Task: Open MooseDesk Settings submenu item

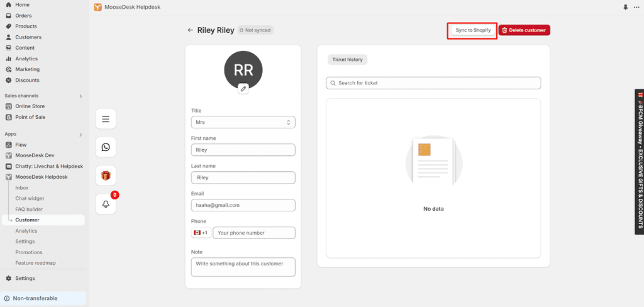Action: point(25,242)
